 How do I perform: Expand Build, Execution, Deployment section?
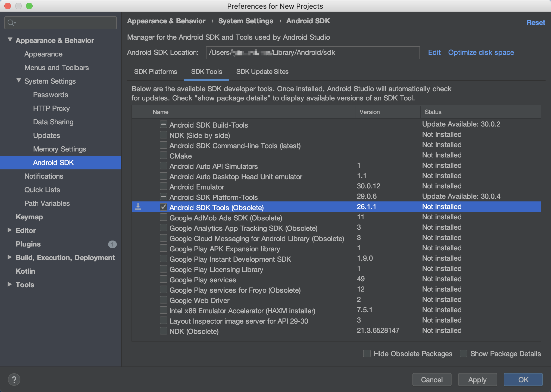coord(10,257)
